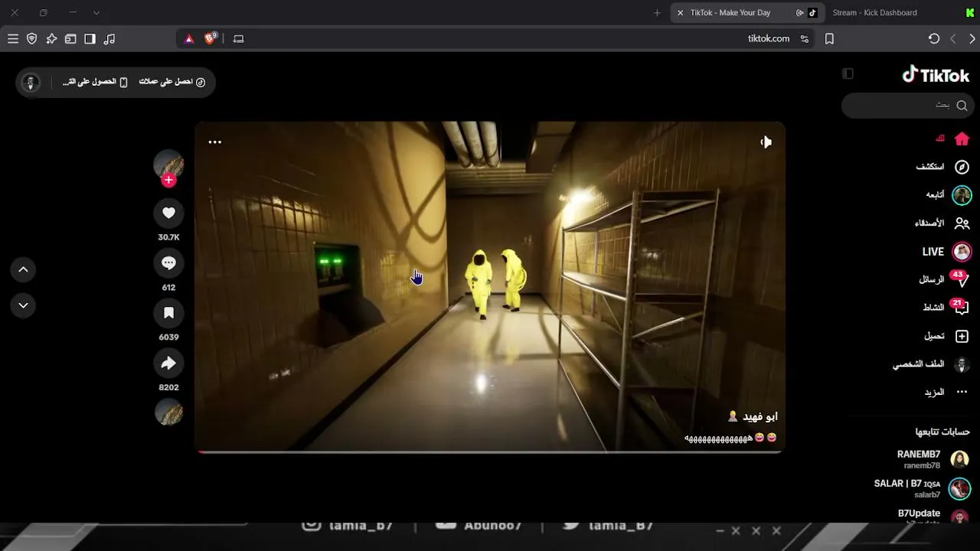The width and height of the screenshot is (980, 551).
Task: Open the ابو فهيد creator name link
Action: click(753, 416)
